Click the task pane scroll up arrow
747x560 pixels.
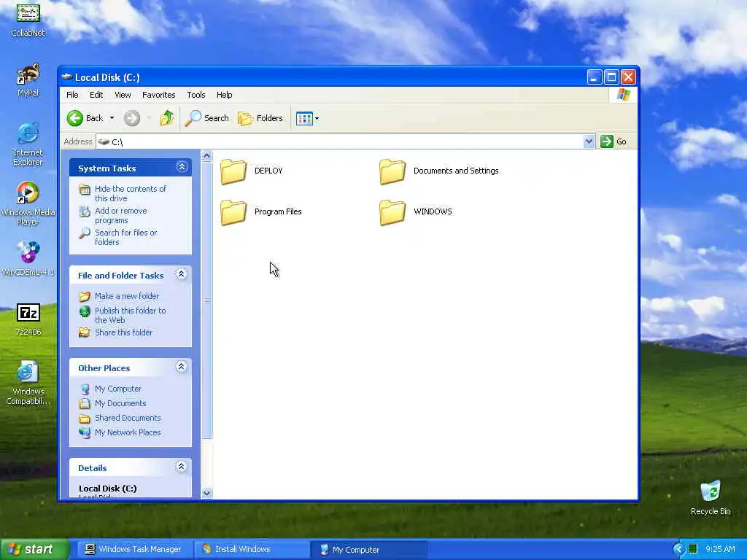(x=206, y=156)
